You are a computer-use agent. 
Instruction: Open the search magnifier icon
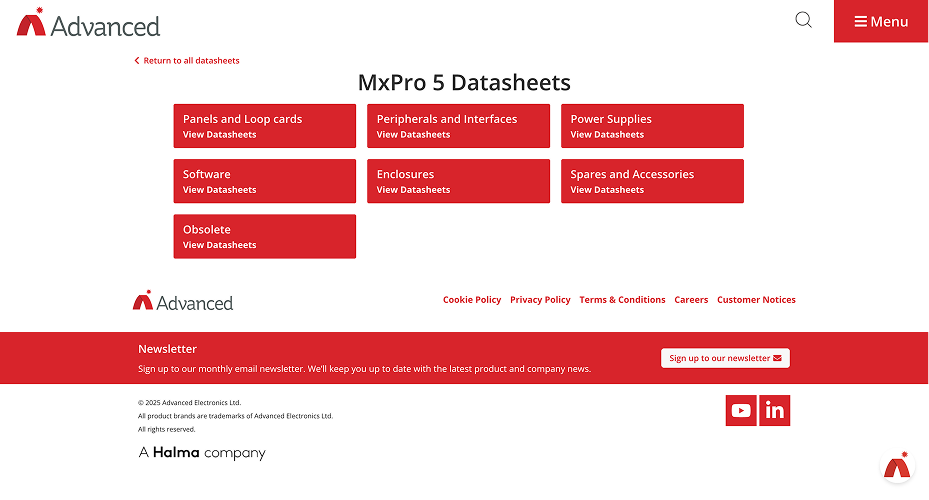point(803,20)
